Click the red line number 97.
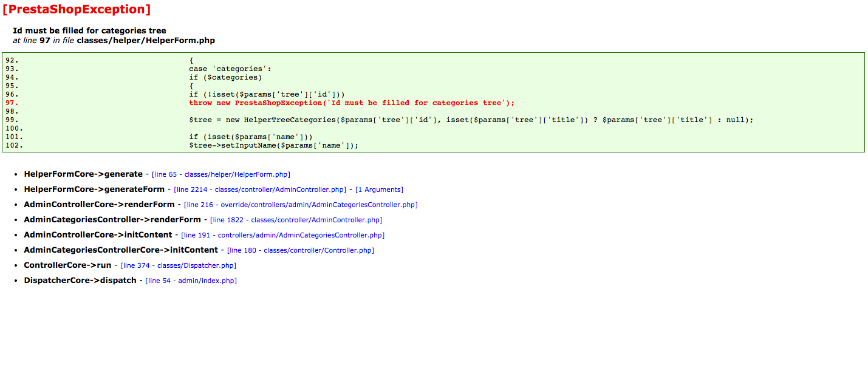 coord(12,103)
